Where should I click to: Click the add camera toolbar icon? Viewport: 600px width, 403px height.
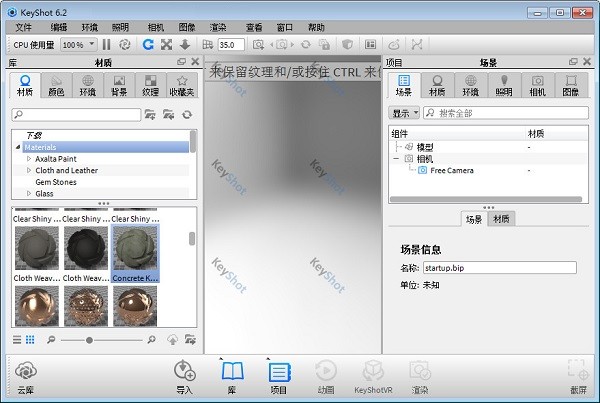[258, 45]
